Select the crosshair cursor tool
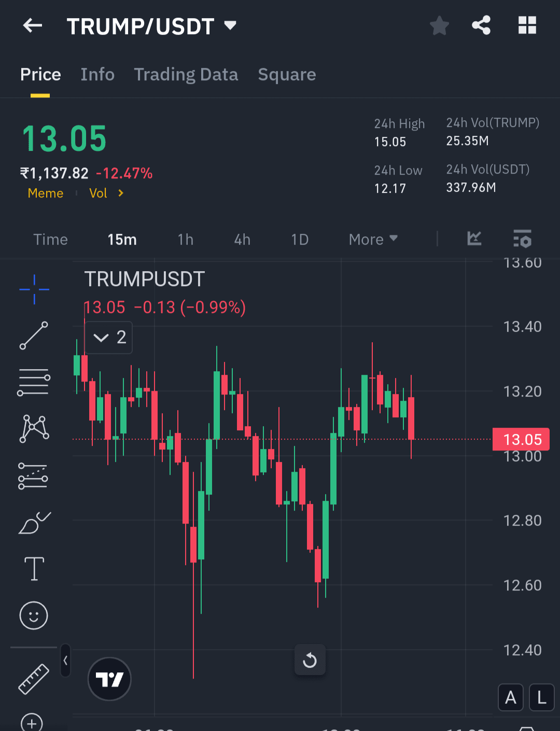Image resolution: width=560 pixels, height=731 pixels. click(34, 289)
